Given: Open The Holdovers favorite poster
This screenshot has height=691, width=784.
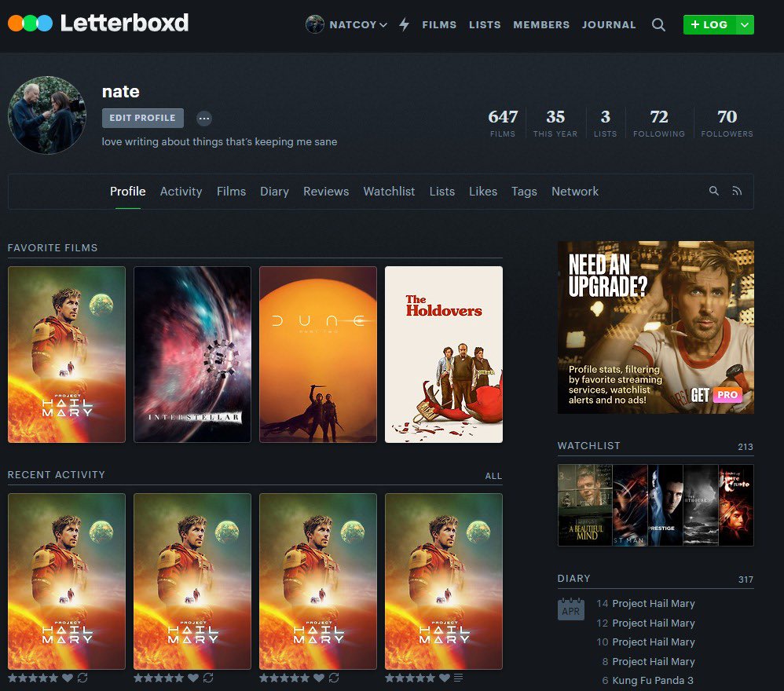Looking at the screenshot, I should click(444, 354).
